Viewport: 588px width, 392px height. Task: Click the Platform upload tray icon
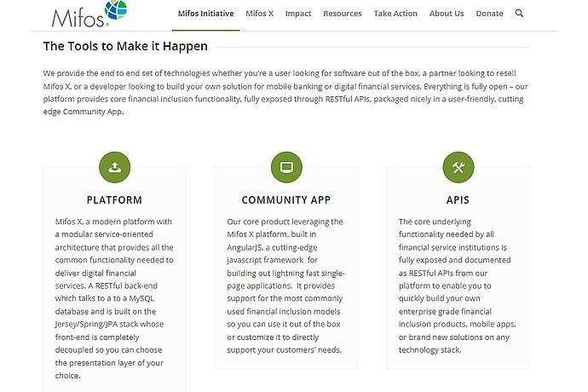[115, 167]
